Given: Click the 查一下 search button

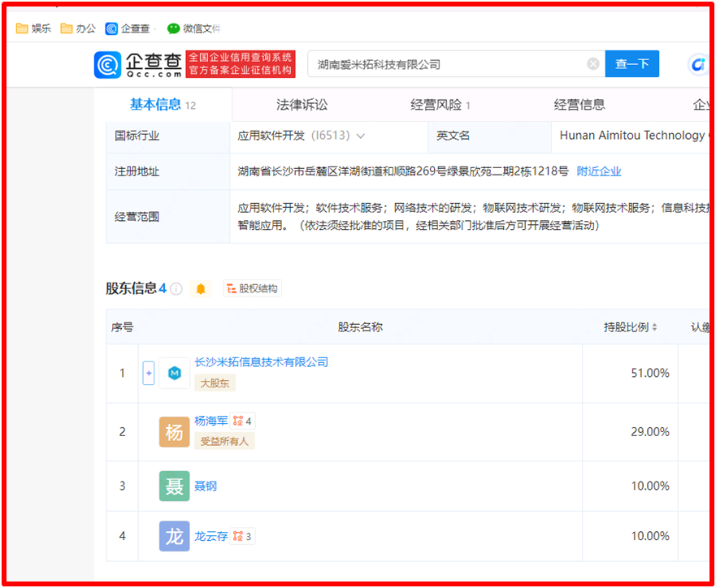Looking at the screenshot, I should click(x=631, y=64).
